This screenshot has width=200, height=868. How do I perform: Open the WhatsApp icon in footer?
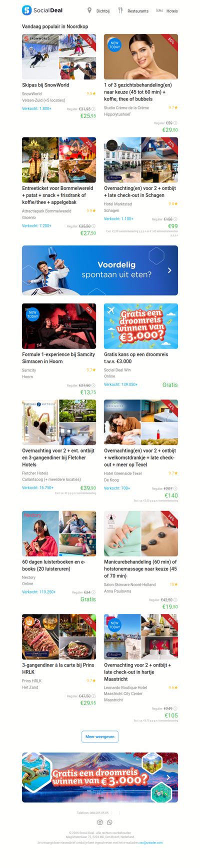click(x=110, y=822)
